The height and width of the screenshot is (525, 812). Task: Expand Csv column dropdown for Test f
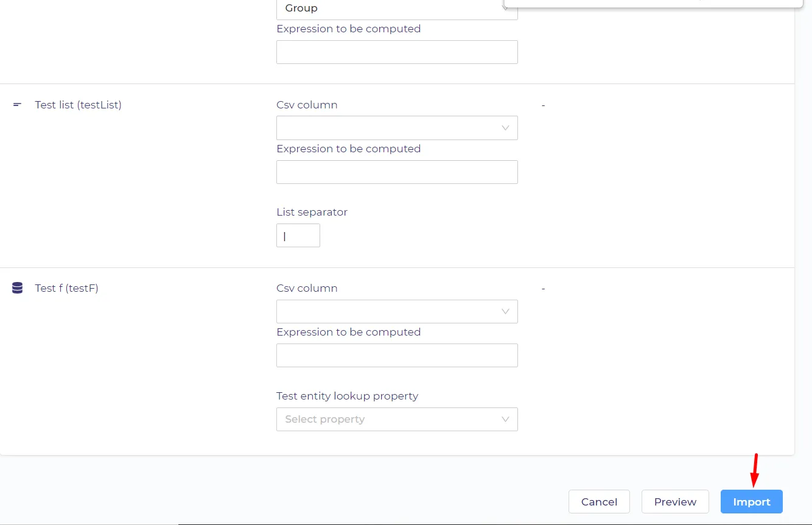[397, 311]
